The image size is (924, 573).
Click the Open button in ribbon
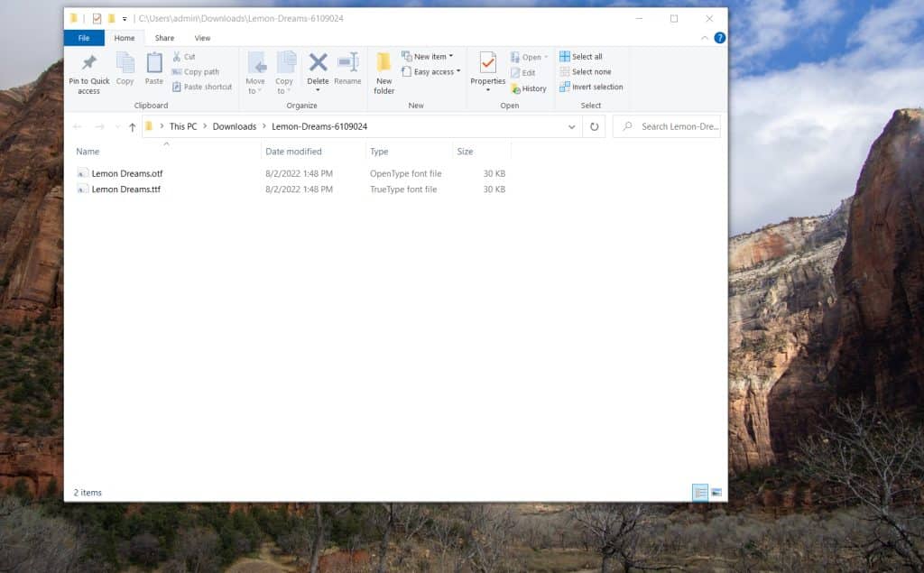click(x=529, y=57)
